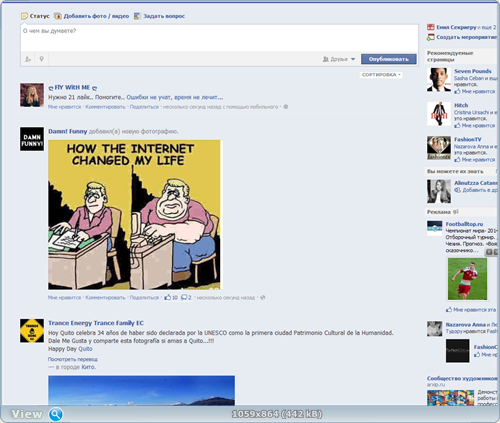Open Сообщество художников ad link
Image resolution: width=500 pixels, height=423 pixels.
click(462, 379)
